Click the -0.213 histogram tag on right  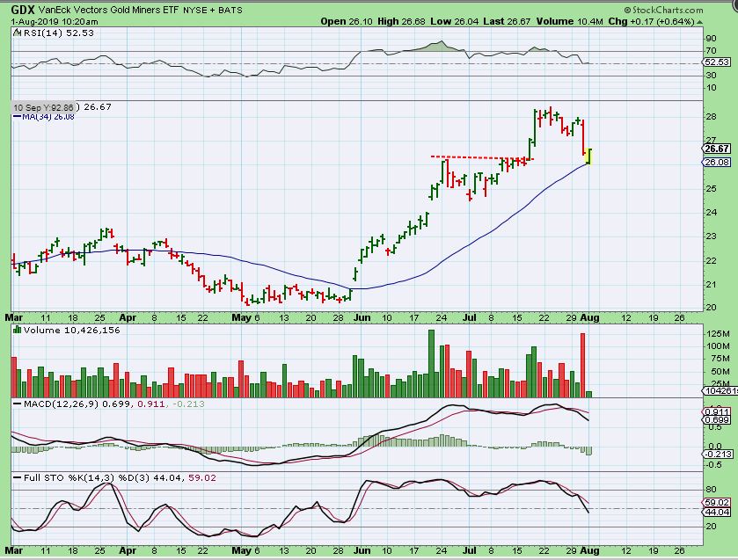(717, 455)
